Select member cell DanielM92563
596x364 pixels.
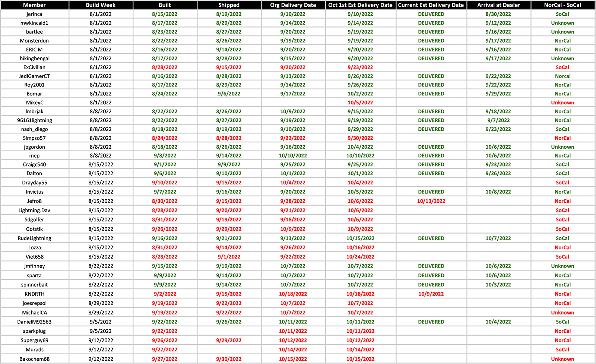pos(35,322)
